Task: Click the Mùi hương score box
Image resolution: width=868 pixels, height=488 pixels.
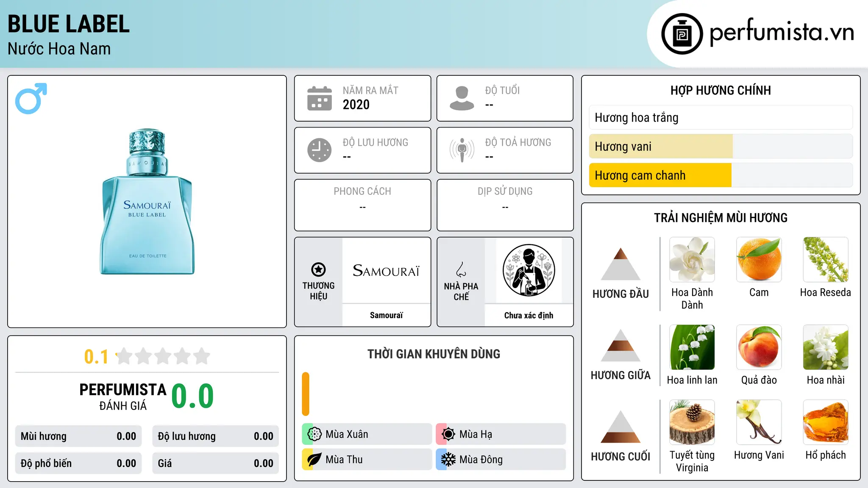Action: (x=78, y=436)
